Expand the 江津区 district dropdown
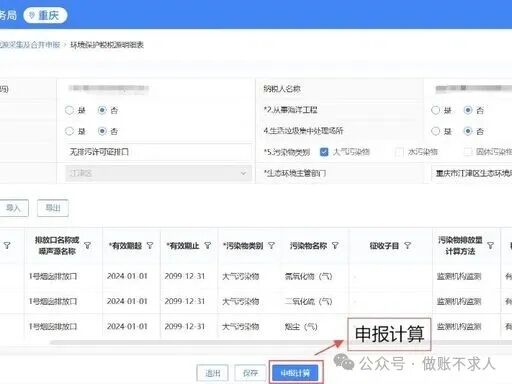The width and height of the screenshot is (512, 384). pos(158,173)
